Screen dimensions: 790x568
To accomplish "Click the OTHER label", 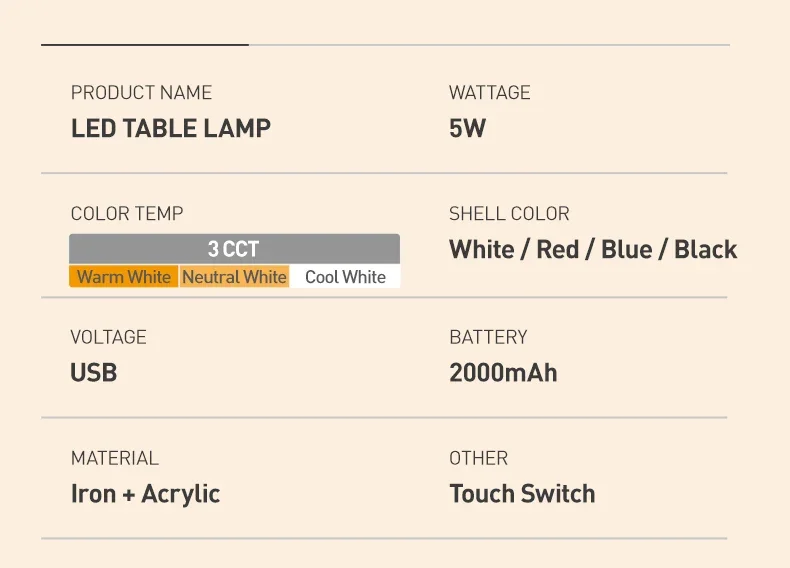I will (x=479, y=458).
